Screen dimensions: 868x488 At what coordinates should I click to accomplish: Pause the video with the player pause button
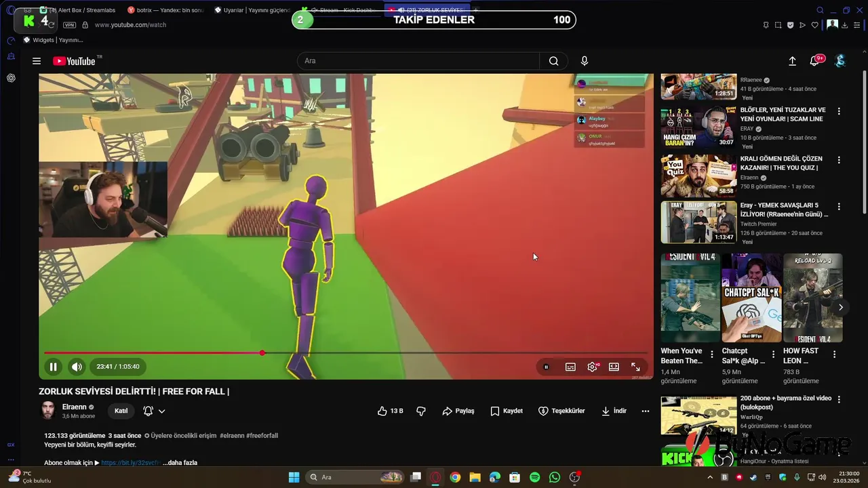point(53,367)
